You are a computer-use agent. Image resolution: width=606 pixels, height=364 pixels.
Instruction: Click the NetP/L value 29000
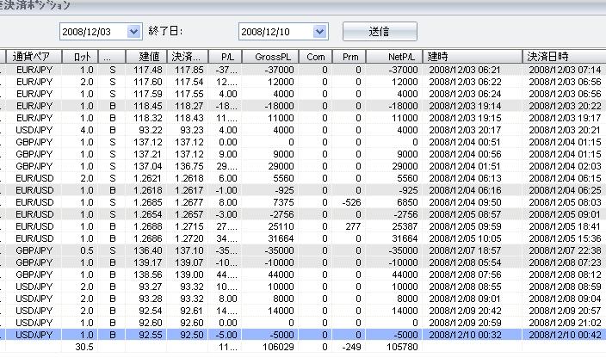[x=405, y=166]
